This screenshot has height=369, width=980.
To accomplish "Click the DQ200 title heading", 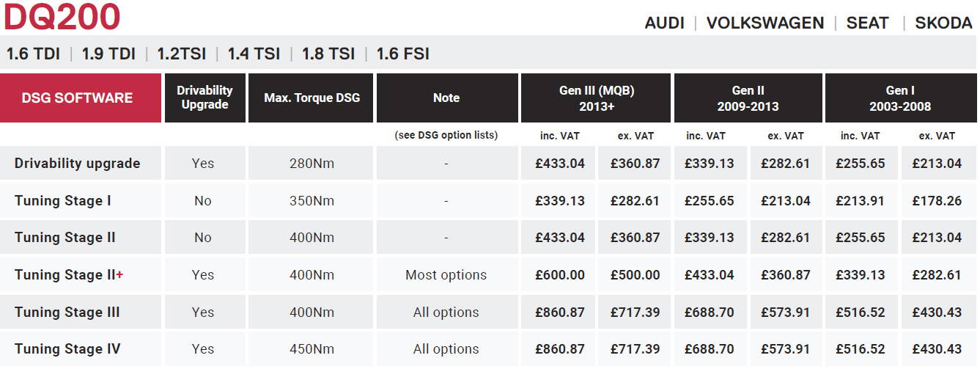I will pyautogui.click(x=62, y=16).
